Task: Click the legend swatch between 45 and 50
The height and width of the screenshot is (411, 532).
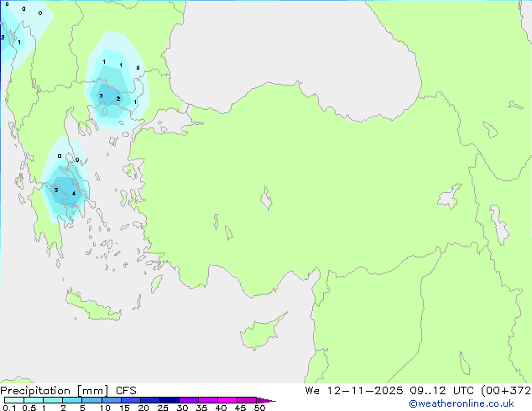Action: coord(247,400)
